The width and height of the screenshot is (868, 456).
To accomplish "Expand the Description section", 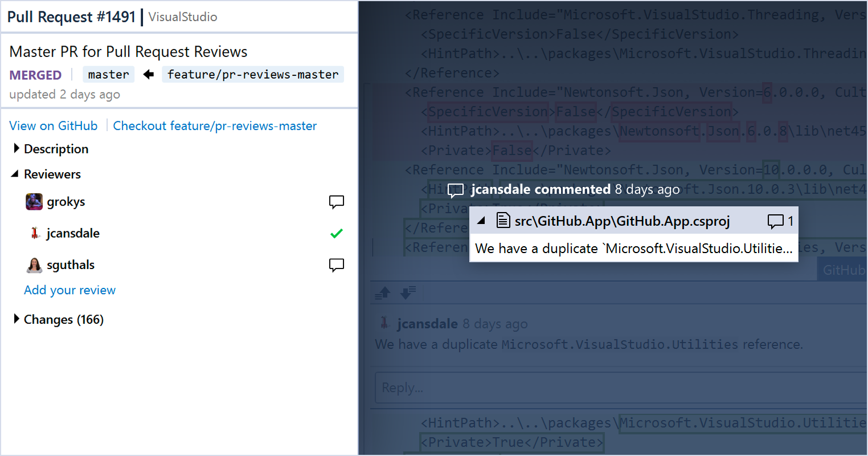I will (17, 149).
